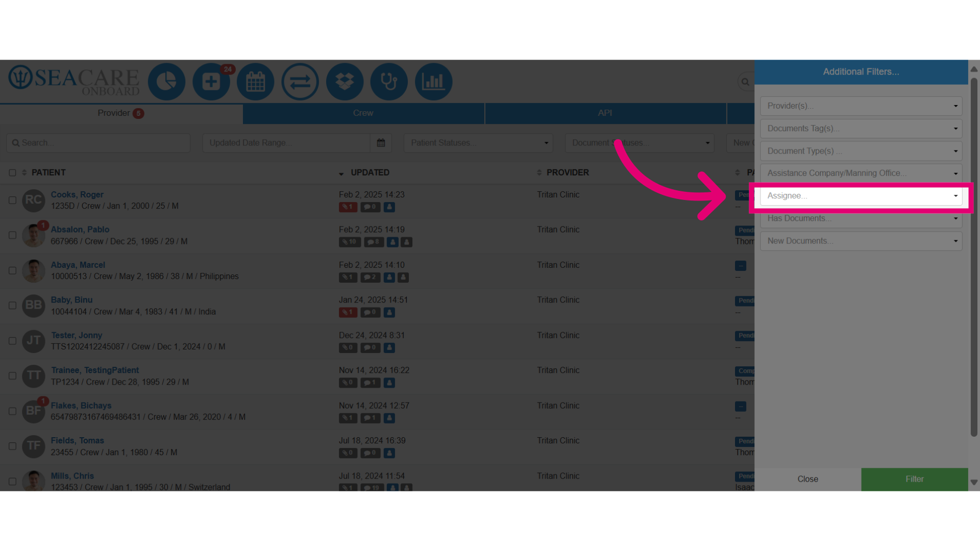Click the attachment badge for Flakes, Bichays
980x551 pixels.
(348, 418)
